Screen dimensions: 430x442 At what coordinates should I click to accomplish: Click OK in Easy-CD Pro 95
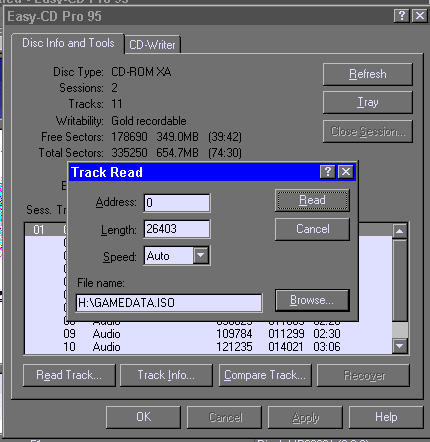click(143, 417)
